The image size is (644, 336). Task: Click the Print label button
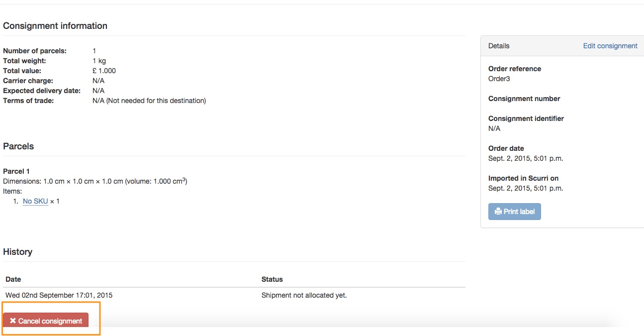(515, 212)
